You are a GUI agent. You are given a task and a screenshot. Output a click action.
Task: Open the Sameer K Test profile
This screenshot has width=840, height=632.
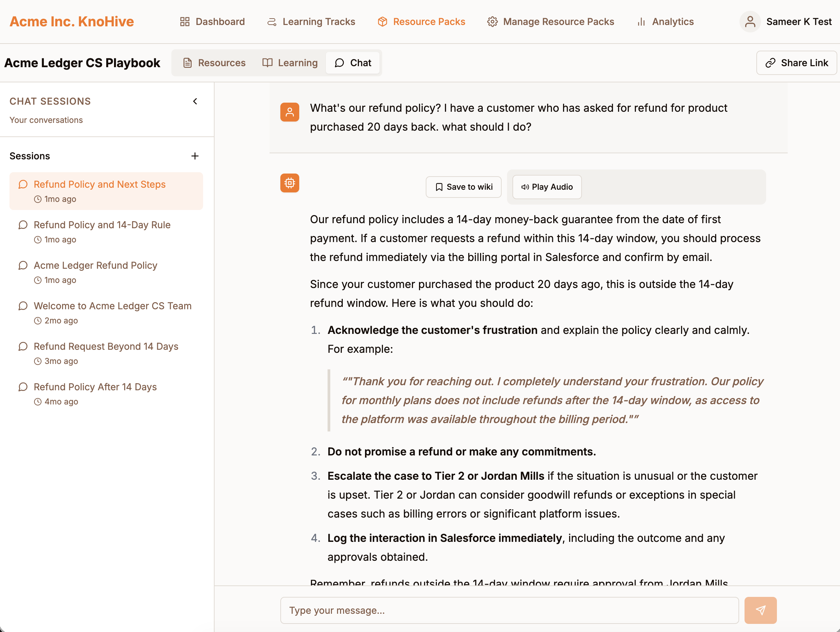pyautogui.click(x=786, y=22)
